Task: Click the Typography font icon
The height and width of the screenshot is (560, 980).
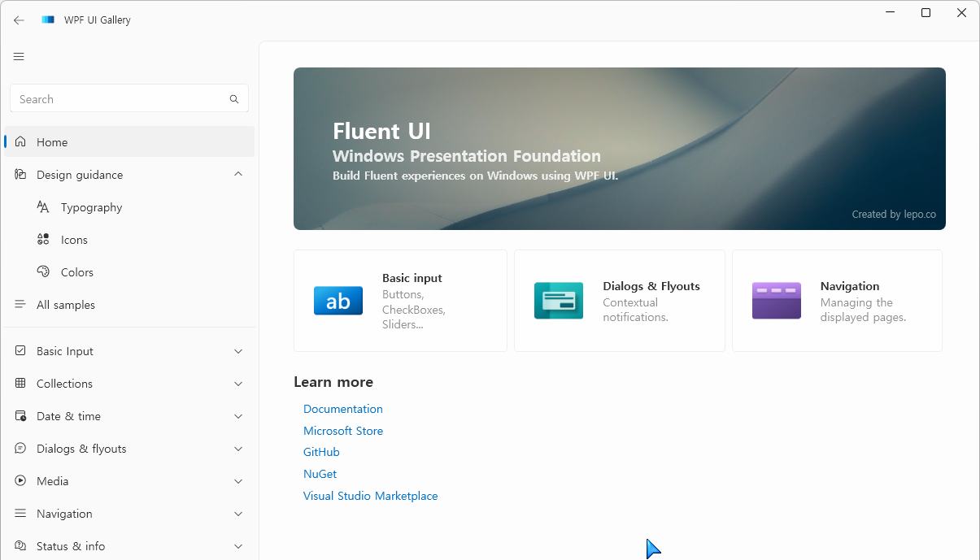Action: tap(43, 207)
